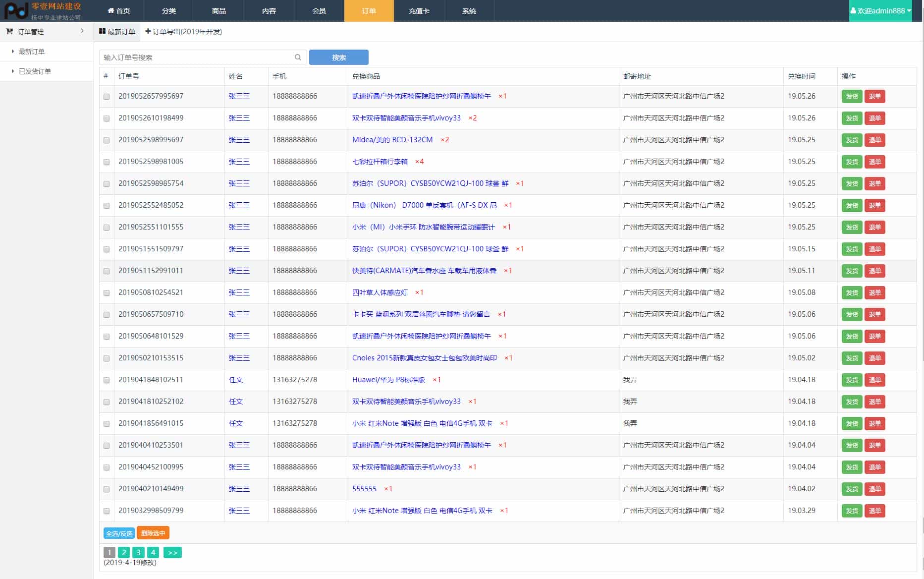This screenshot has height=579, width=924.
Task: Go to page 4 of the orders
Action: coord(153,552)
